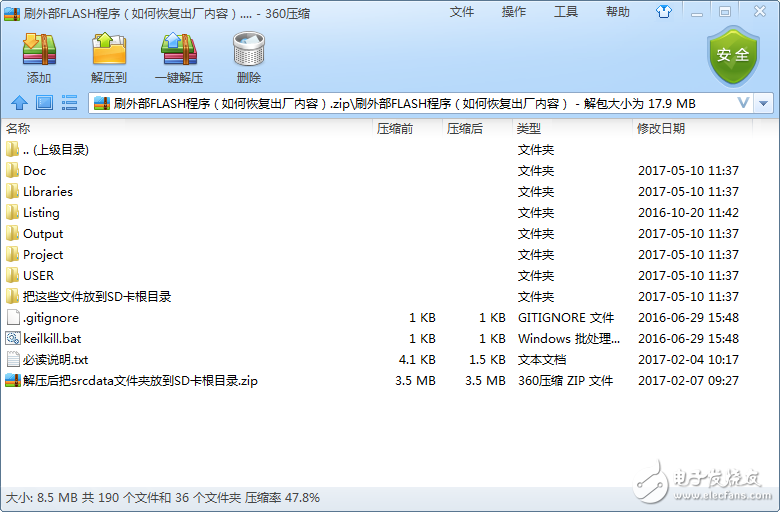
Task: Expand the address bar dropdown arrow
Action: (x=764, y=103)
